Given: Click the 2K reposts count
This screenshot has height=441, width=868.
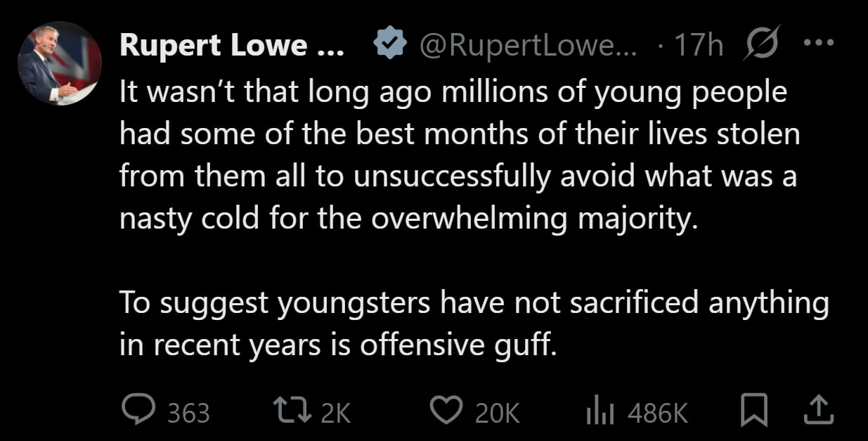Looking at the screenshot, I should pos(335,413).
